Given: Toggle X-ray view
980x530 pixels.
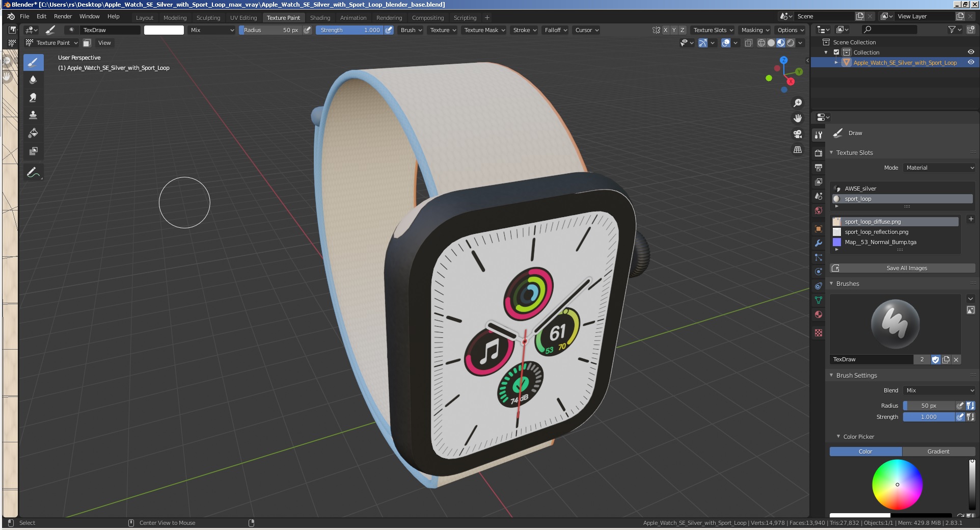Looking at the screenshot, I should coord(749,43).
